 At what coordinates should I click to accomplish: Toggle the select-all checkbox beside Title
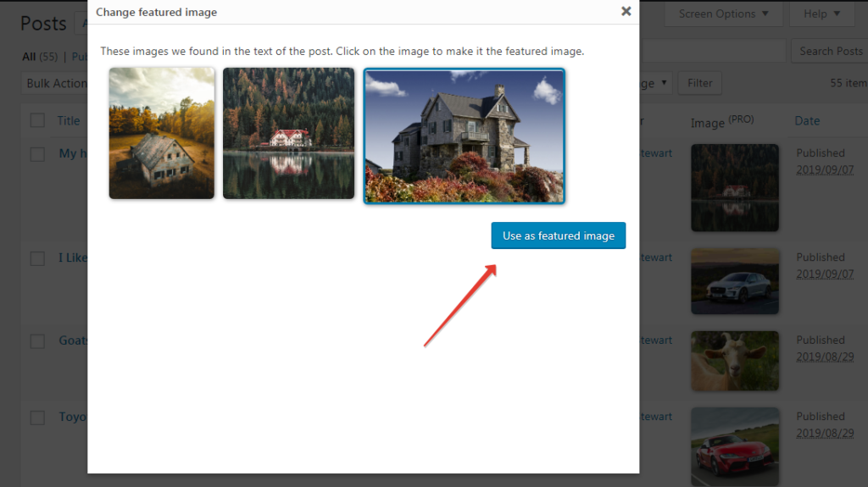37,120
